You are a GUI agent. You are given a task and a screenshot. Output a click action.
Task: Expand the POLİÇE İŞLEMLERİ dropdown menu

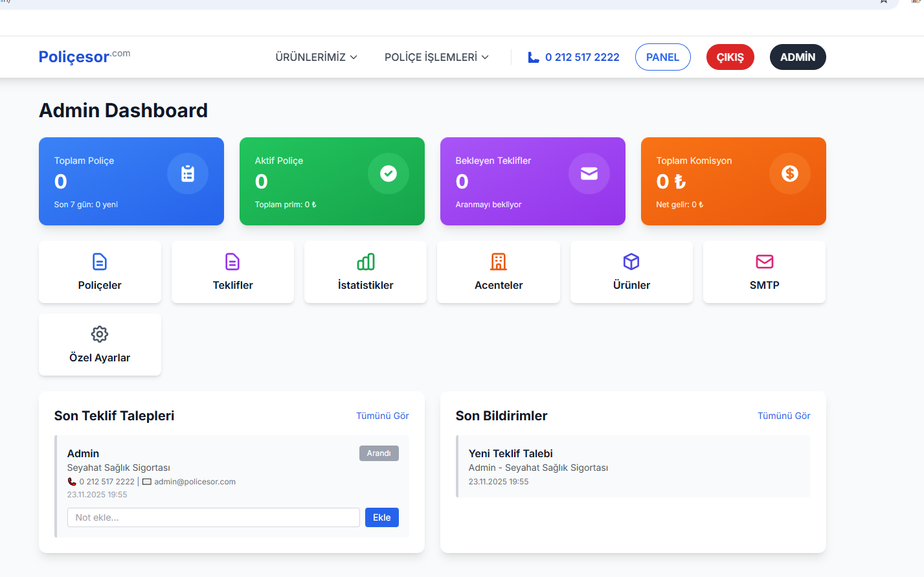(x=437, y=57)
